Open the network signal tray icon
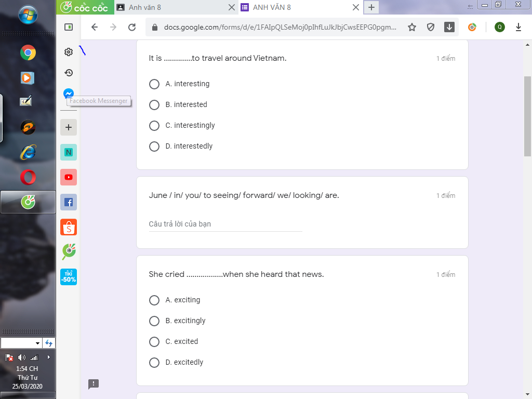Image resolution: width=532 pixels, height=399 pixels. click(34, 357)
